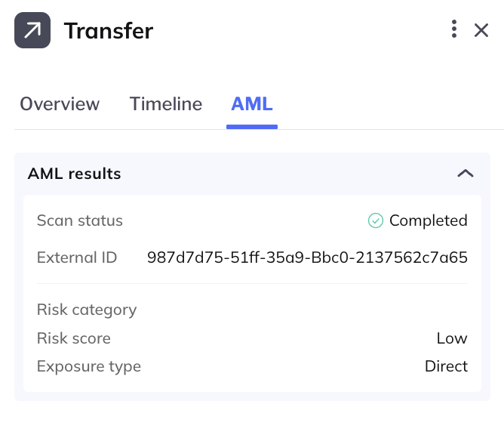Click the blue underline beneath AML tab
Image resolution: width=504 pixels, height=444 pixels.
252,127
